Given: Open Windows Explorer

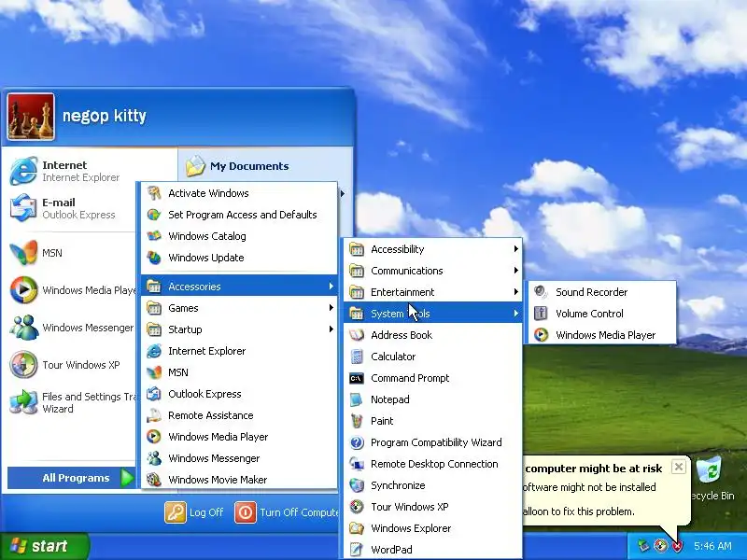Looking at the screenshot, I should (432, 528).
